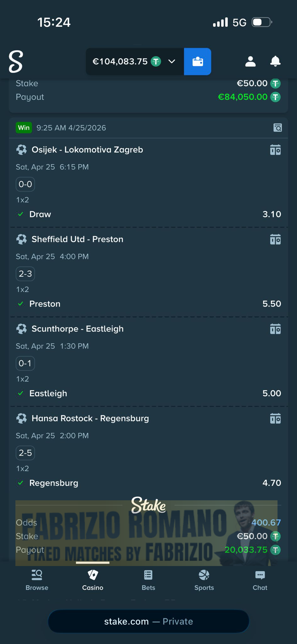Open scoreboard for Sheffield Utd - Preston
Screen dimensions: 297x644
[275, 240]
